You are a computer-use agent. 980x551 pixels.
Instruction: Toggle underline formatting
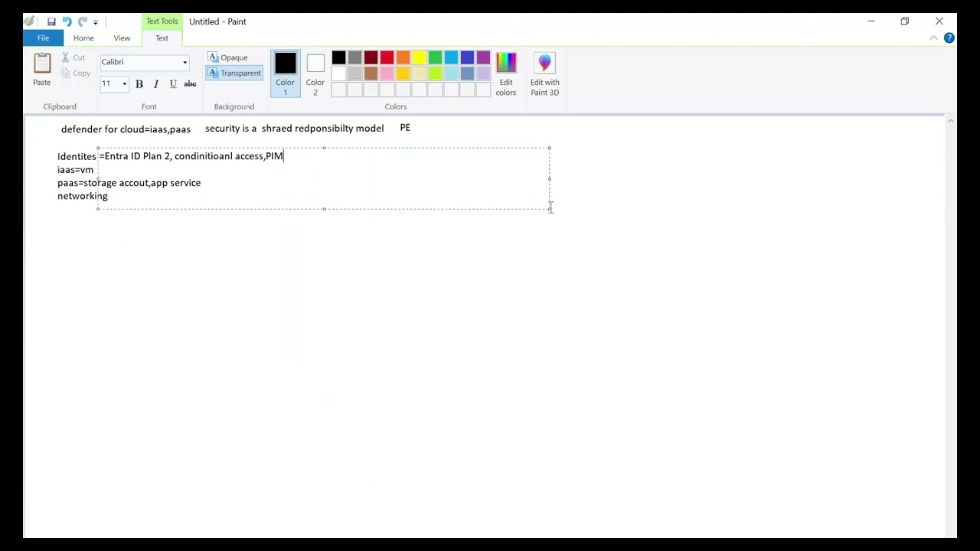173,84
